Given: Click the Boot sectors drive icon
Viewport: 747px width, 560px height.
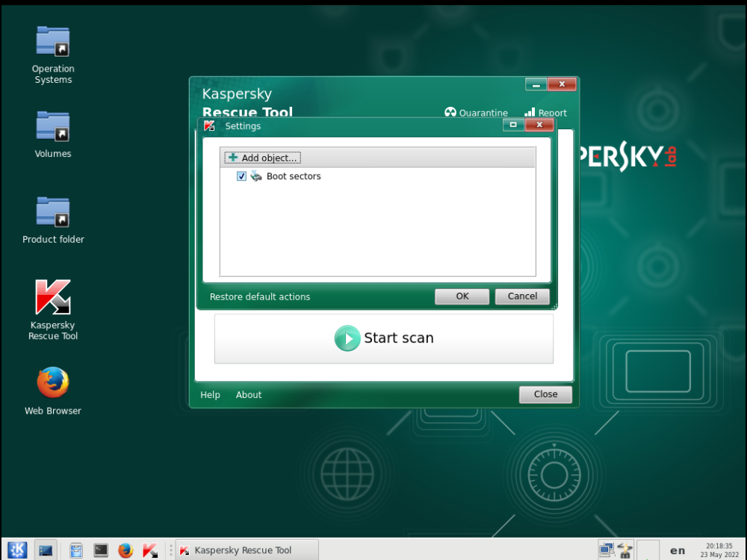Looking at the screenshot, I should click(x=256, y=175).
